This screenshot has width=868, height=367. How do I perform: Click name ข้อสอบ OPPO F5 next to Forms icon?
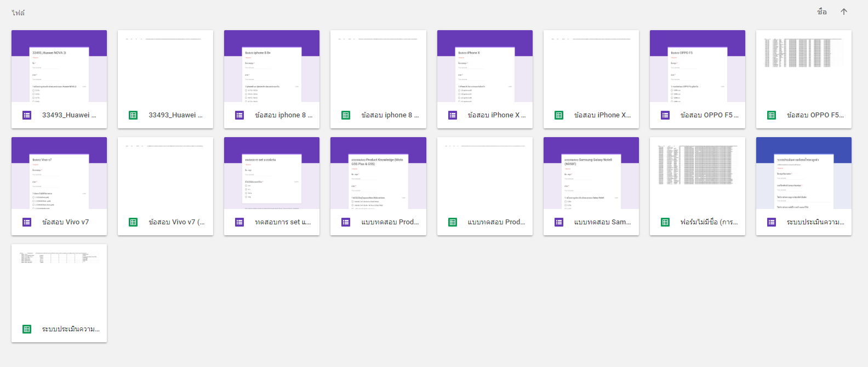(710, 115)
